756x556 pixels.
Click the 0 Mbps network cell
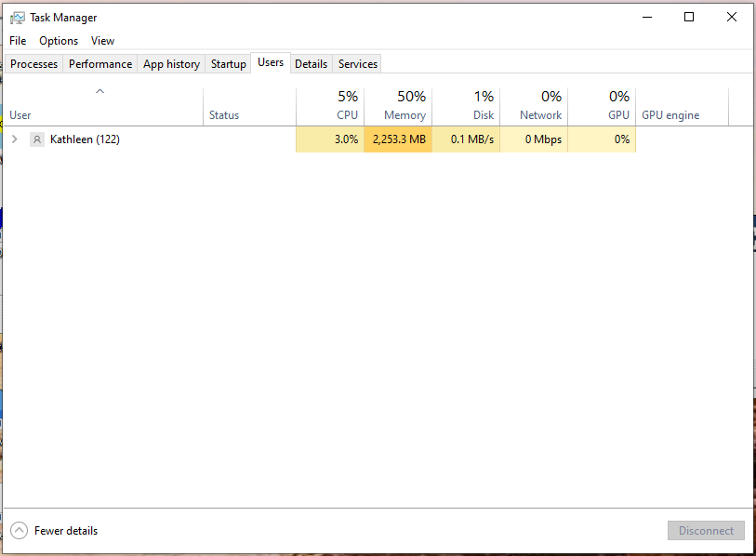click(534, 139)
